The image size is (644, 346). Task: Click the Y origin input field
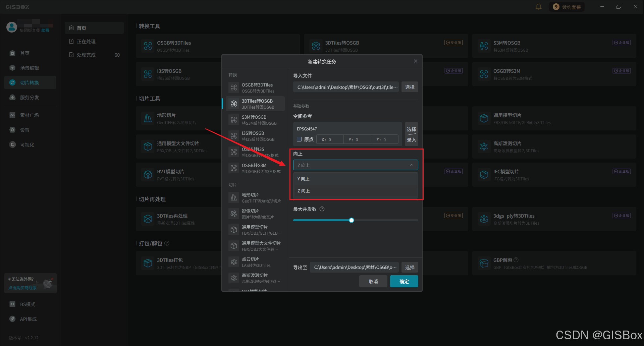pos(358,139)
